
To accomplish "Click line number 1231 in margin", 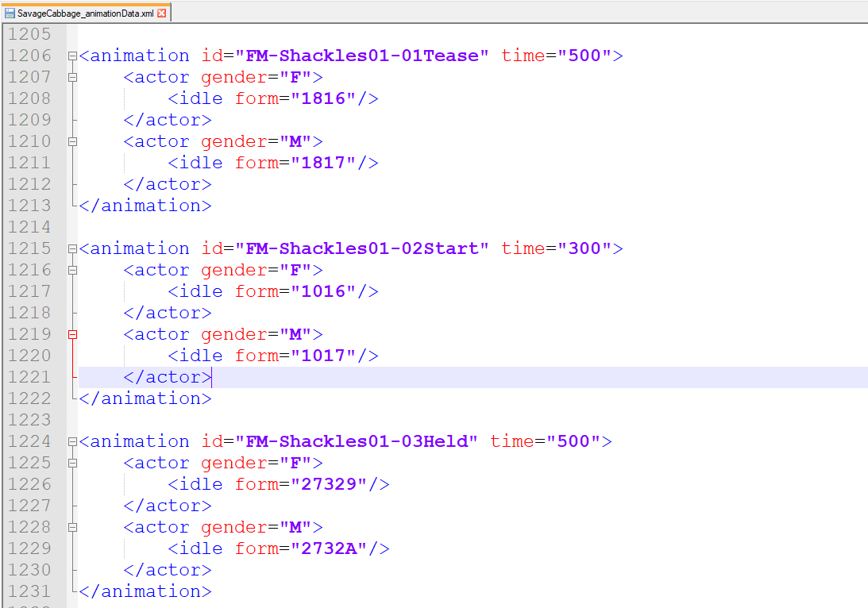I will 29,591.
